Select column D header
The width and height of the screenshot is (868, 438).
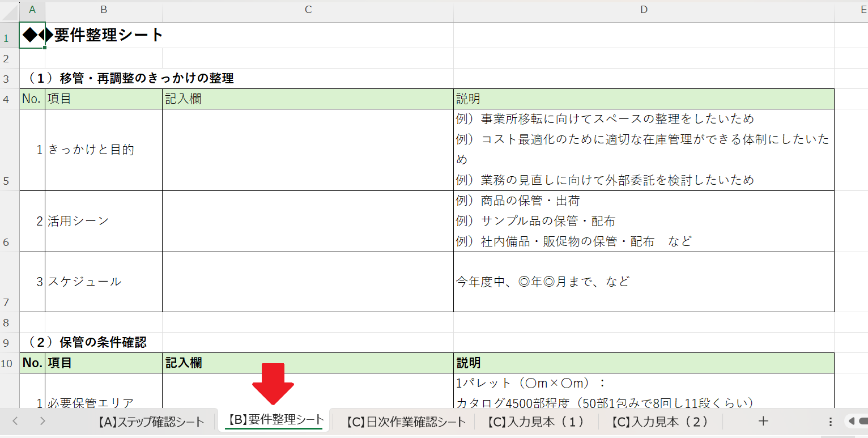644,10
